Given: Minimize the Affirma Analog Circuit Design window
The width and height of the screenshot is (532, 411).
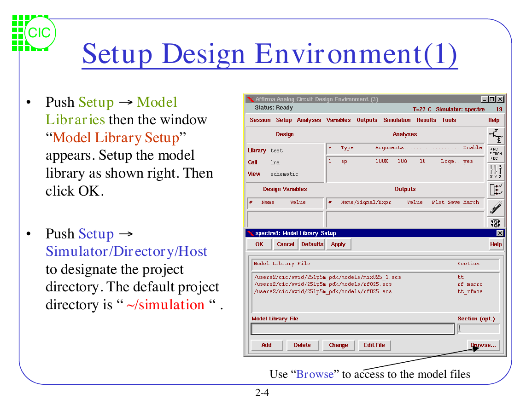Looking at the screenshot, I should (485, 99).
